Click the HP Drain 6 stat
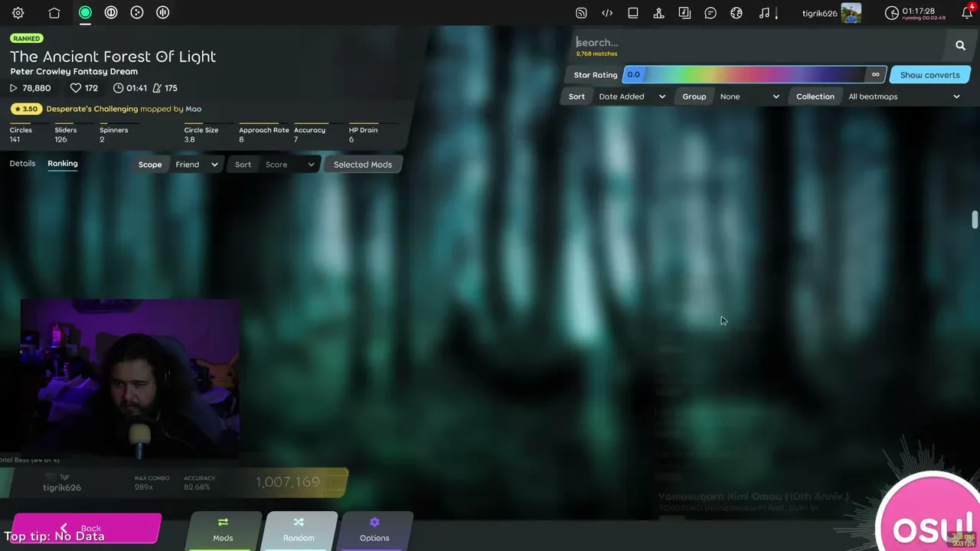 click(363, 134)
